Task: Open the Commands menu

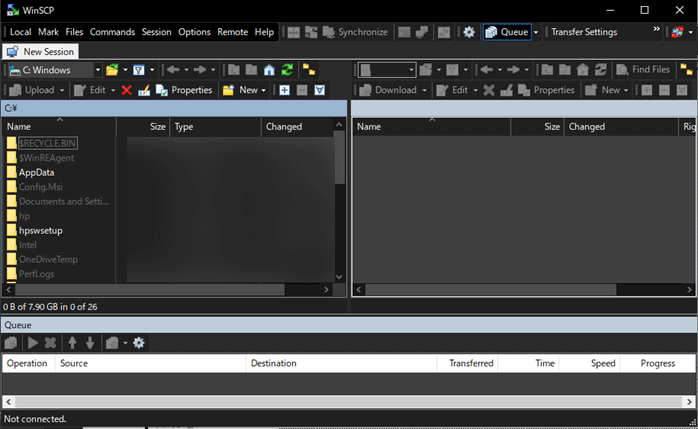Action: tap(112, 32)
